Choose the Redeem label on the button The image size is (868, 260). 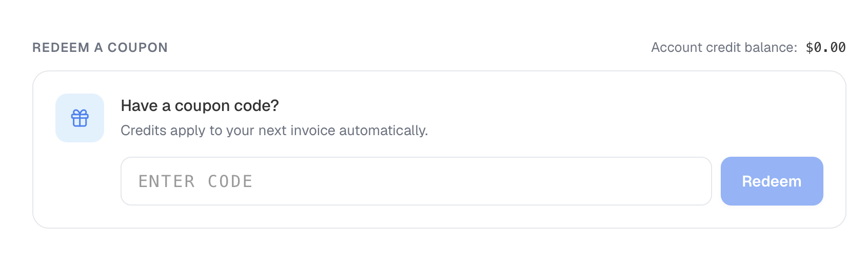click(x=772, y=181)
